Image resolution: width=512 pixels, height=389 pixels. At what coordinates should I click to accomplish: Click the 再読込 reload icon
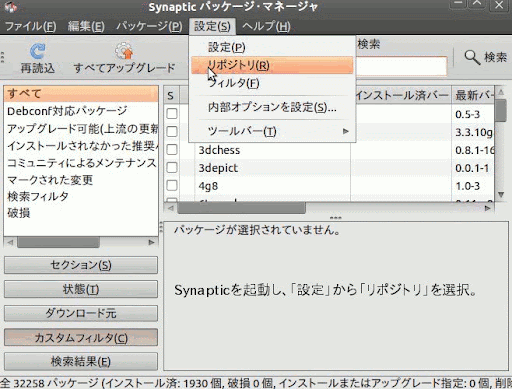click(37, 51)
